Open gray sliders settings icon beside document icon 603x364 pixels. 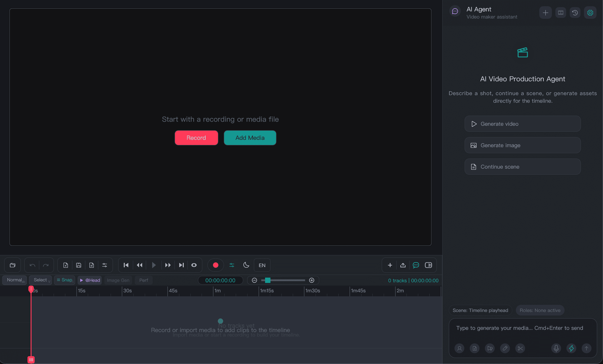(x=105, y=265)
